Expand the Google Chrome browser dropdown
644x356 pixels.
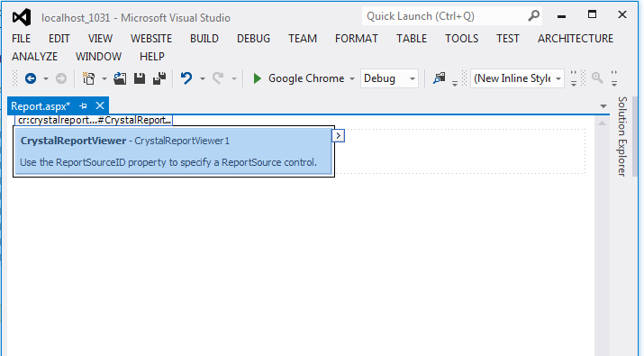(352, 79)
